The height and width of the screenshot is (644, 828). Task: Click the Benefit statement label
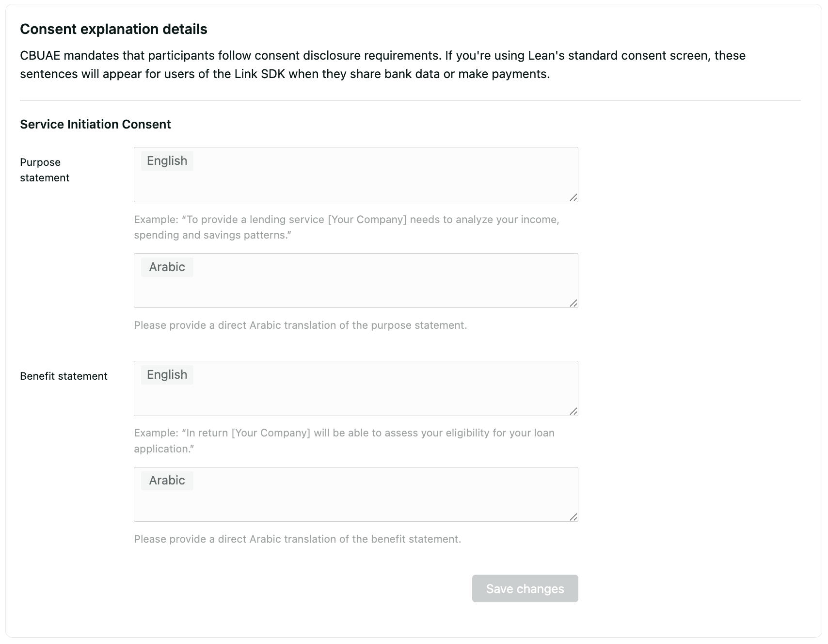tap(64, 376)
